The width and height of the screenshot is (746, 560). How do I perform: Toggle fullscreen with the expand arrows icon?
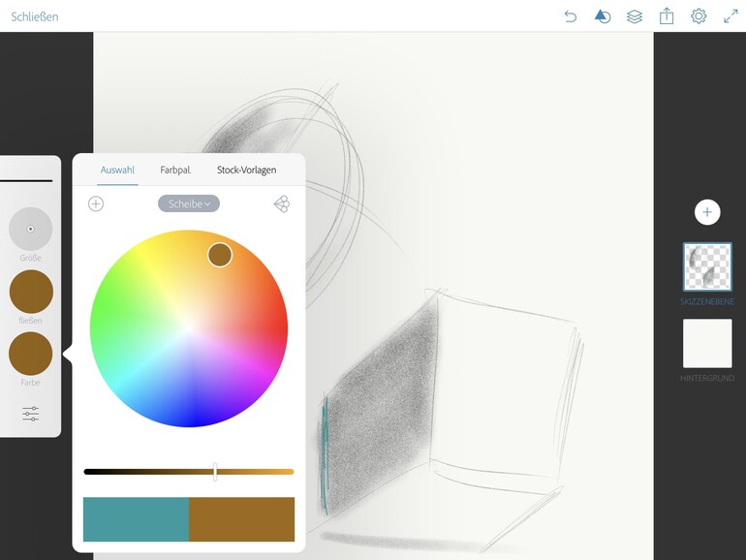pos(730,16)
